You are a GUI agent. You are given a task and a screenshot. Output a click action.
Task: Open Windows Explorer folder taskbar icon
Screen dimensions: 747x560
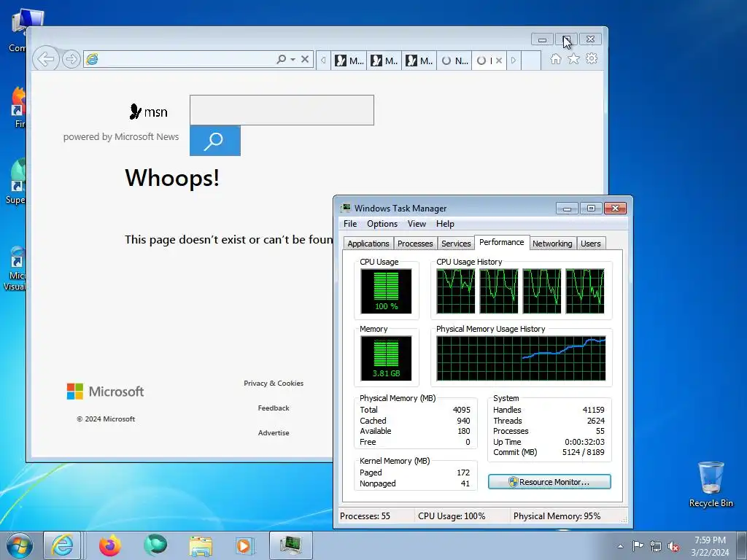(201, 545)
